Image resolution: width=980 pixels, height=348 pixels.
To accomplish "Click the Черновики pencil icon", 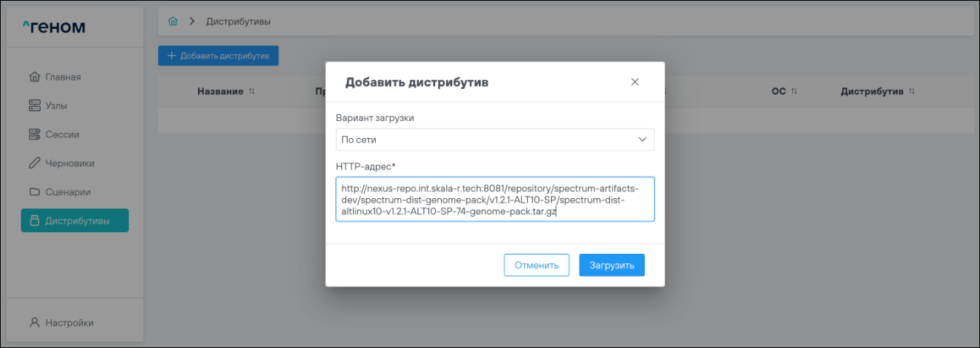I will (x=34, y=163).
